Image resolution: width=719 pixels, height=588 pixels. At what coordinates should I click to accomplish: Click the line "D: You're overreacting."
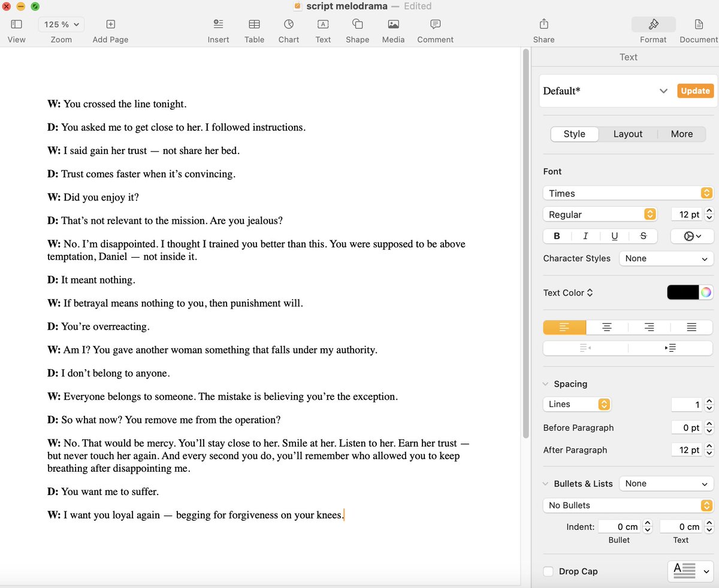98,327
